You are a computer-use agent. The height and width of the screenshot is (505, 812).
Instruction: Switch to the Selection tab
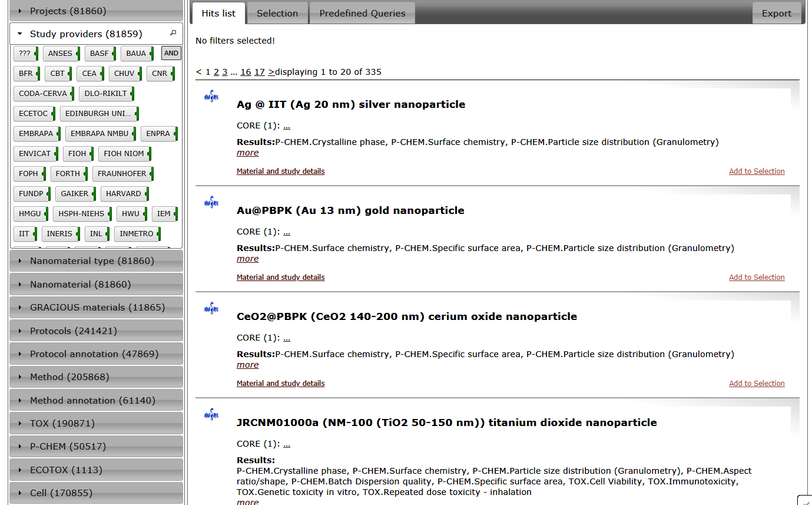[277, 14]
